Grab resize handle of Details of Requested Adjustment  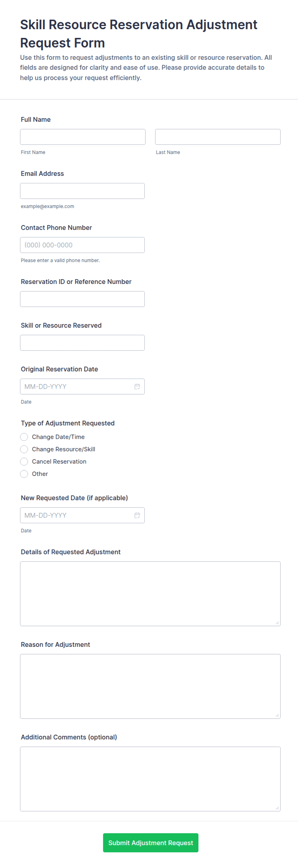pos(277,623)
